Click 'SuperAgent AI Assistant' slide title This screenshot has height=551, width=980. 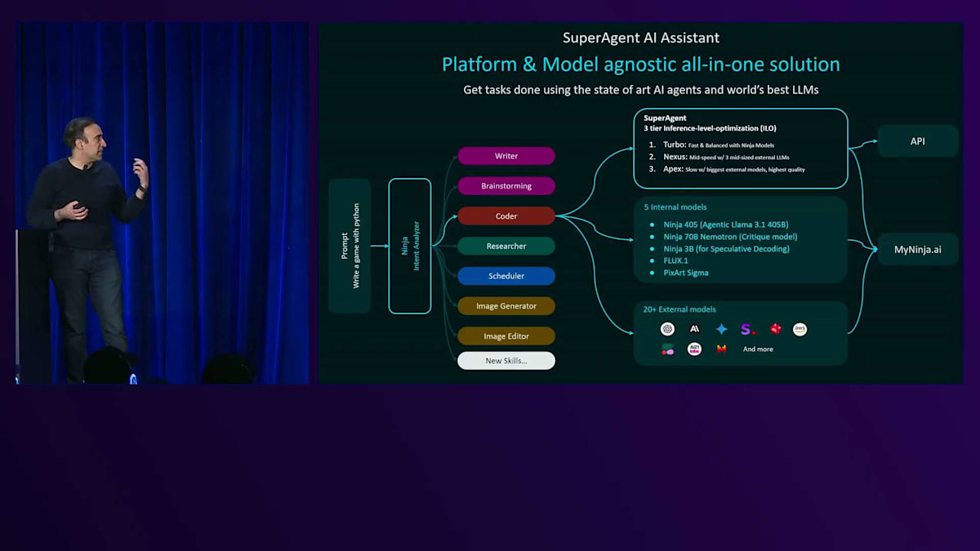tap(641, 38)
